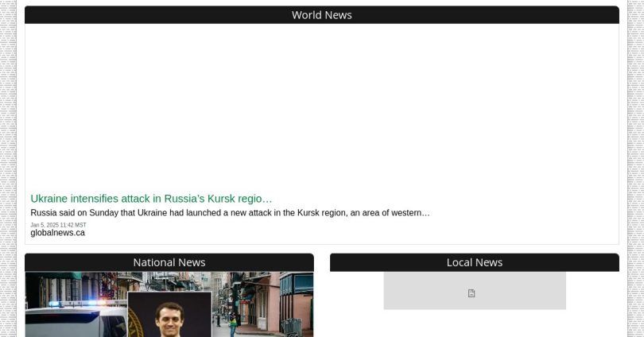Select the World News section header

[321, 15]
